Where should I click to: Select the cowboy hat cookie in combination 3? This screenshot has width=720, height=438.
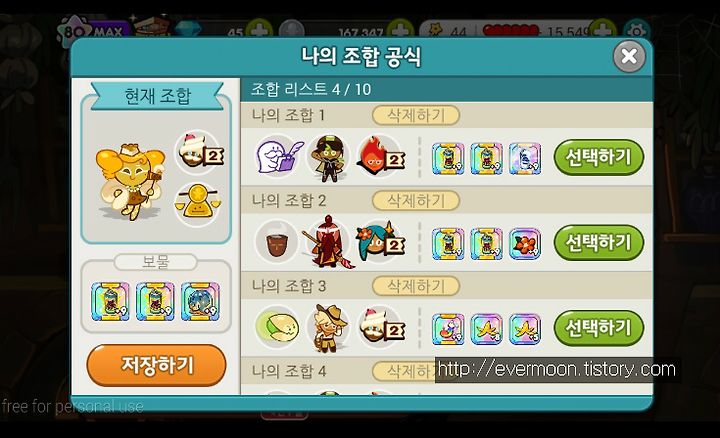point(328,328)
